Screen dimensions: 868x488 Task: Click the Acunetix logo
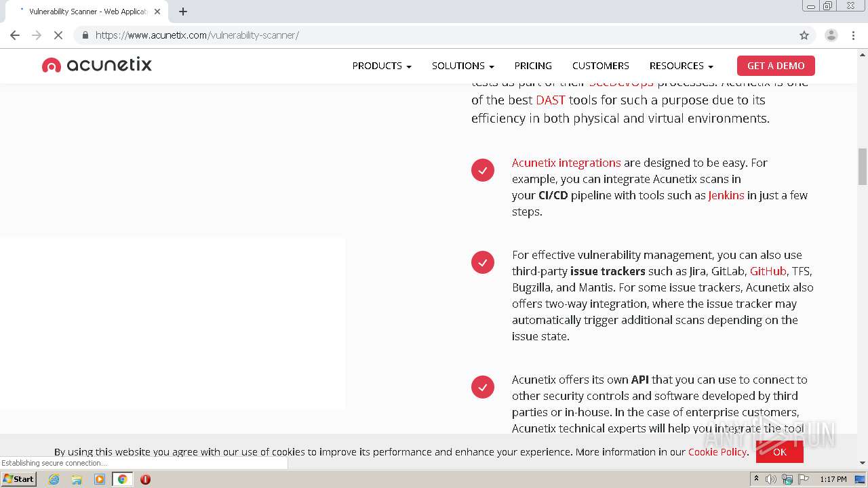pos(96,65)
